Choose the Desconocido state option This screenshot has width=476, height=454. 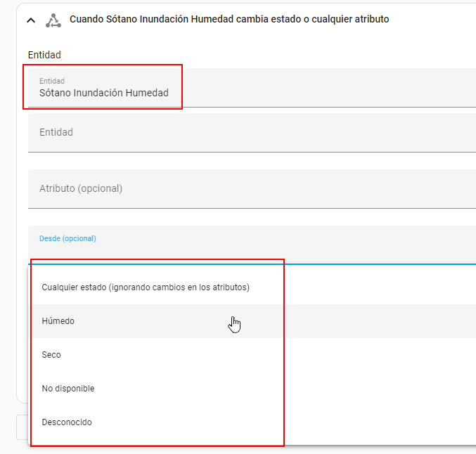tap(67, 422)
